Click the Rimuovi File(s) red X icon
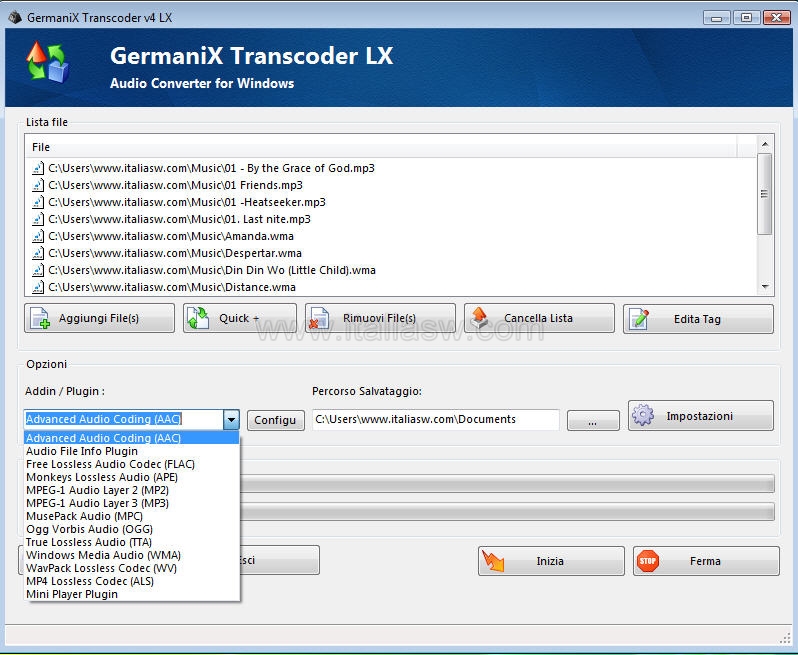The height and width of the screenshot is (655, 798). [x=319, y=318]
